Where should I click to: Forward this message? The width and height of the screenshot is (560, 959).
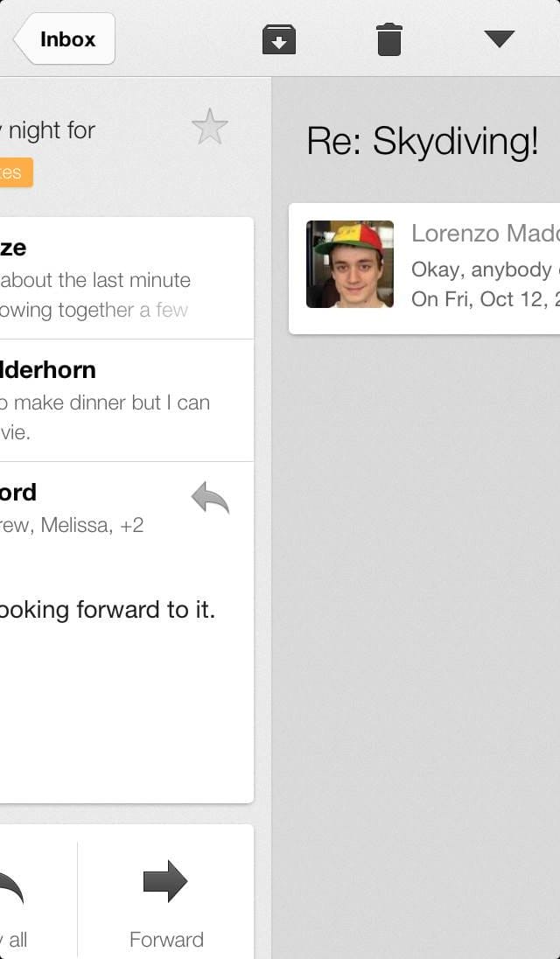(166, 901)
